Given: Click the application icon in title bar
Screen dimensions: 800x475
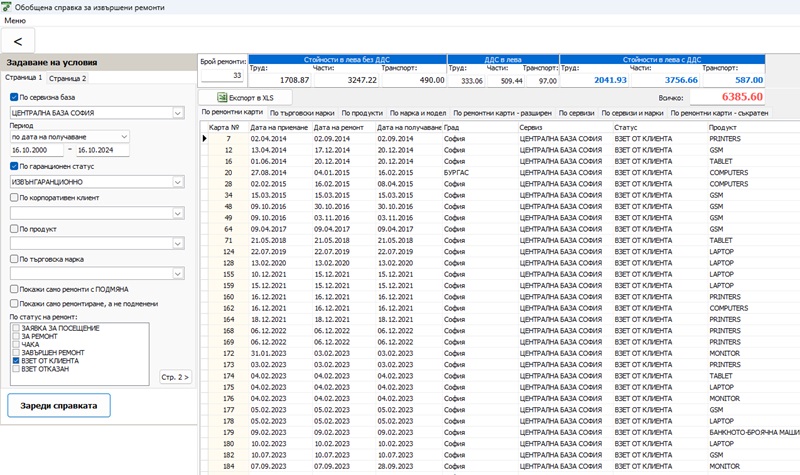Looking at the screenshot, I should click(x=6, y=7).
